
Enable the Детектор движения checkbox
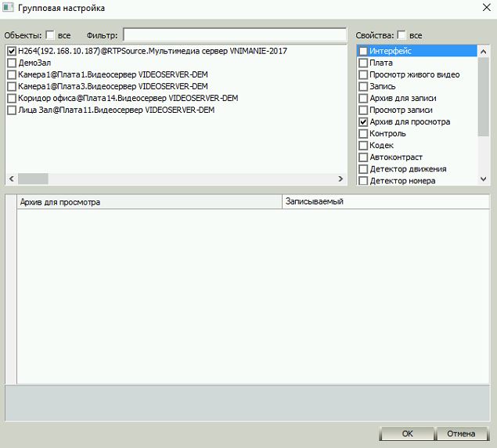tap(363, 169)
